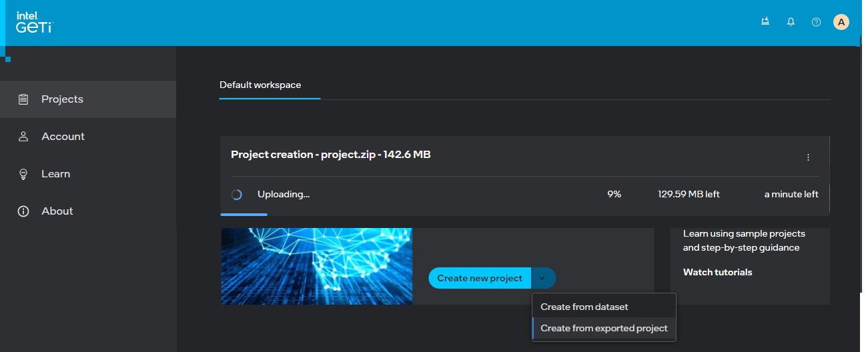Viewport: 868px width, 352px height.
Task: Click the help question mark icon
Action: tap(816, 22)
